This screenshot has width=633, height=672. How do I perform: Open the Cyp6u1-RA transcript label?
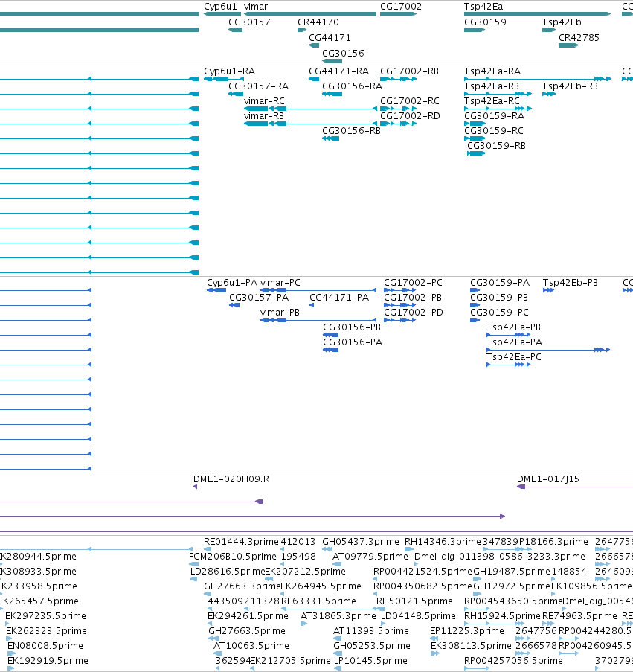click(230, 71)
